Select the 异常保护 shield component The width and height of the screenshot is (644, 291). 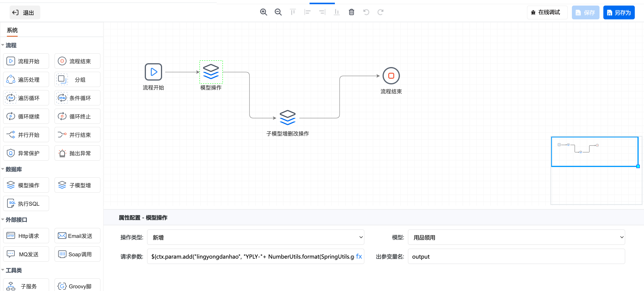point(26,153)
